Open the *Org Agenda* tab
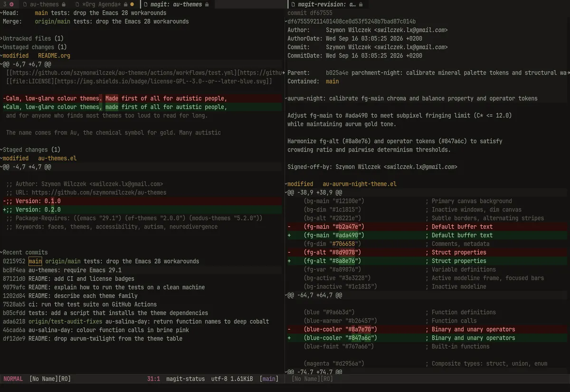 point(104,4)
